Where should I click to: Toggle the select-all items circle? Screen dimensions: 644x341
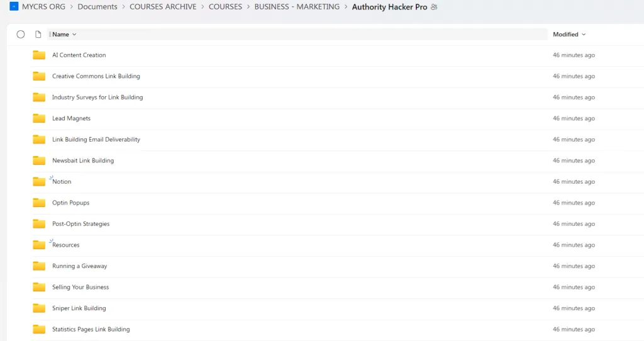(x=21, y=35)
